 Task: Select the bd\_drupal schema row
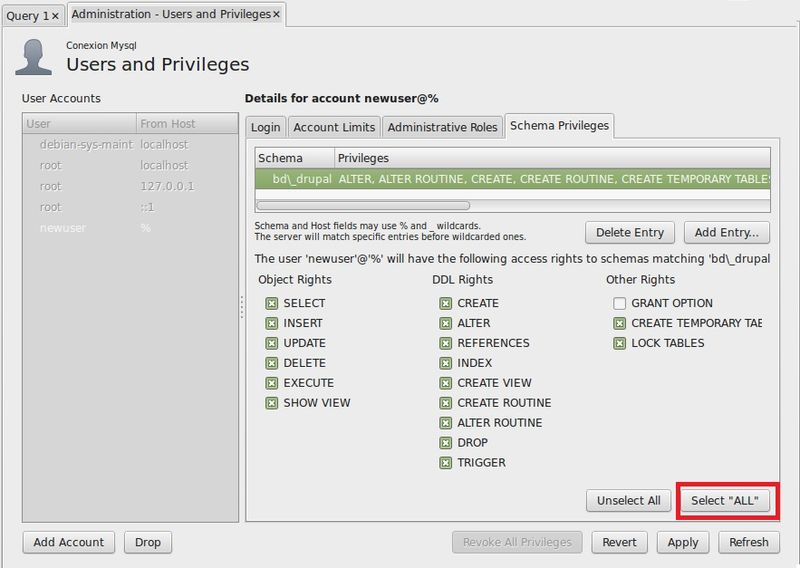click(x=513, y=179)
